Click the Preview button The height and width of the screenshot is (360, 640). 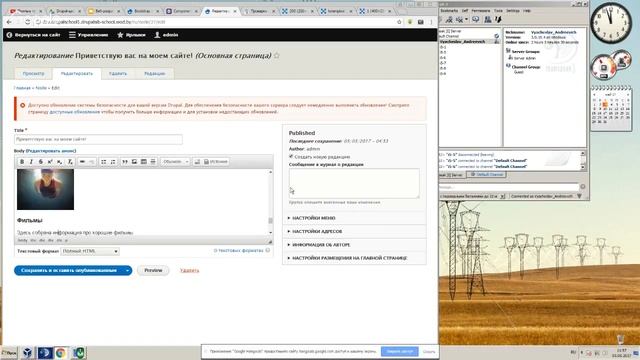(153, 270)
